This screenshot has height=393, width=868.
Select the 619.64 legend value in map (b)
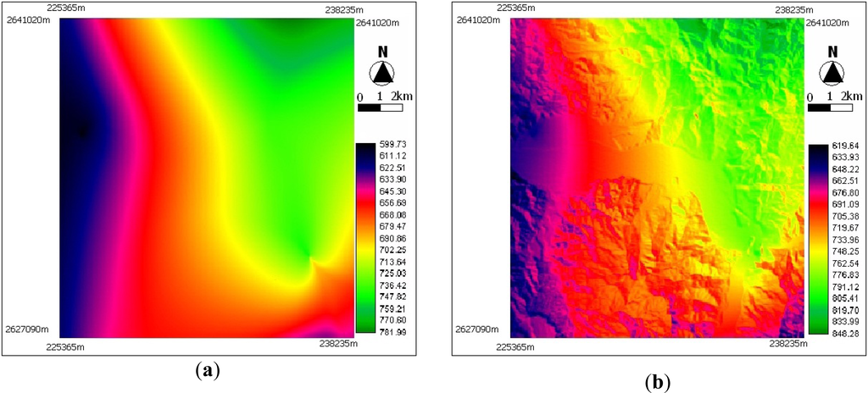click(843, 145)
